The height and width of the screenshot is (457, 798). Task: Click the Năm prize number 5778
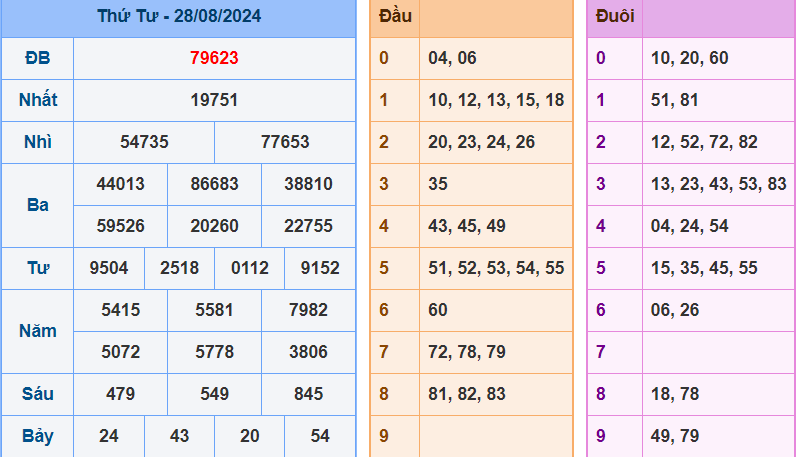tap(214, 352)
